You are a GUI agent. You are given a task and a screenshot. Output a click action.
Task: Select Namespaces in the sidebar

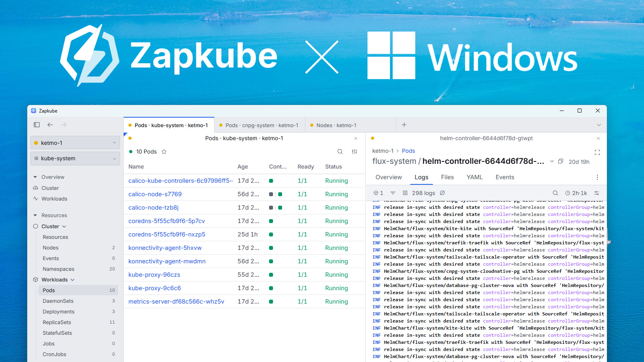[58, 269]
